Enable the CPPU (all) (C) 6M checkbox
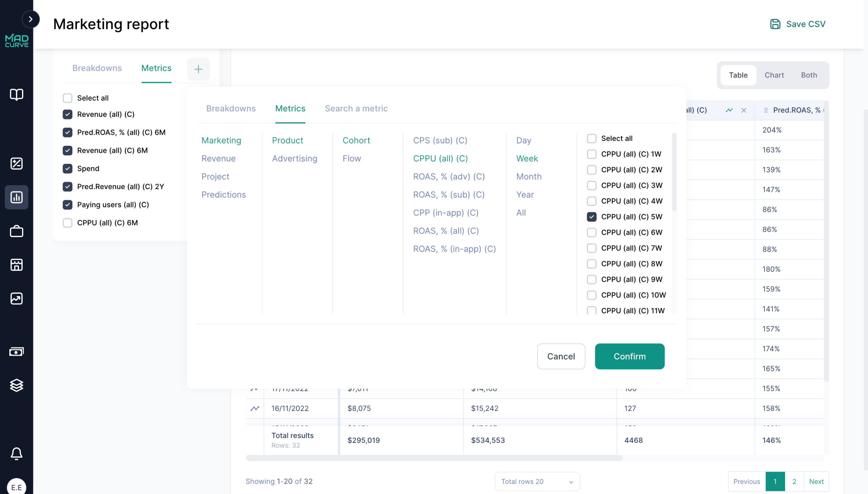The width and height of the screenshot is (868, 494). click(67, 223)
